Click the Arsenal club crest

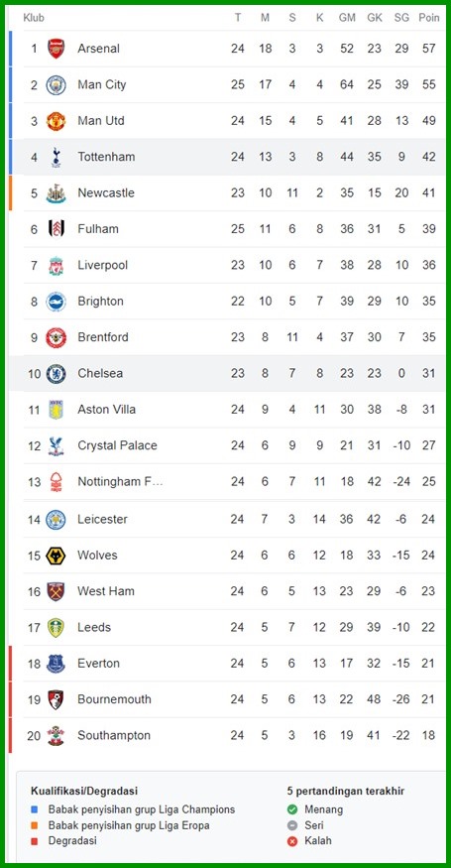pos(56,49)
